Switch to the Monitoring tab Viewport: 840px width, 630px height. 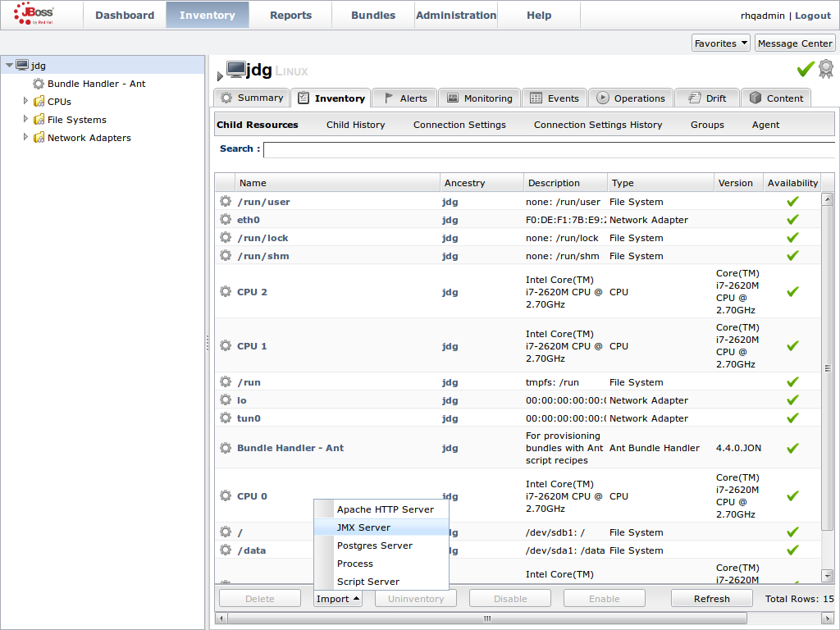pyautogui.click(x=479, y=98)
